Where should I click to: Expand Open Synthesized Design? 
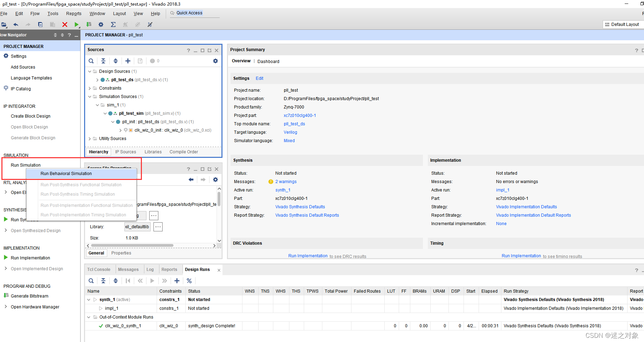click(x=6, y=230)
